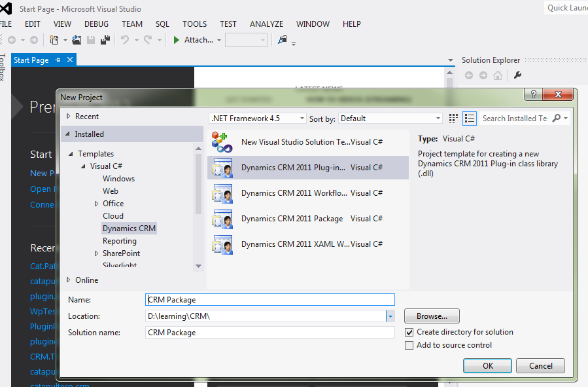Select Dynamics CRM 2011 Workflow template icon
Screen dimensions: 588x387
pyautogui.click(x=222, y=193)
